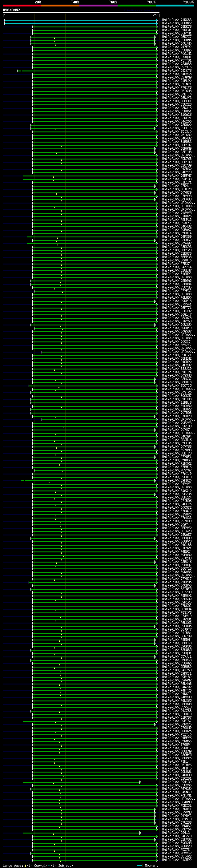The width and height of the screenshot is (197, 868).
Task: Click the cyan ~100% identity legend segment
Action: (x=175, y=6)
